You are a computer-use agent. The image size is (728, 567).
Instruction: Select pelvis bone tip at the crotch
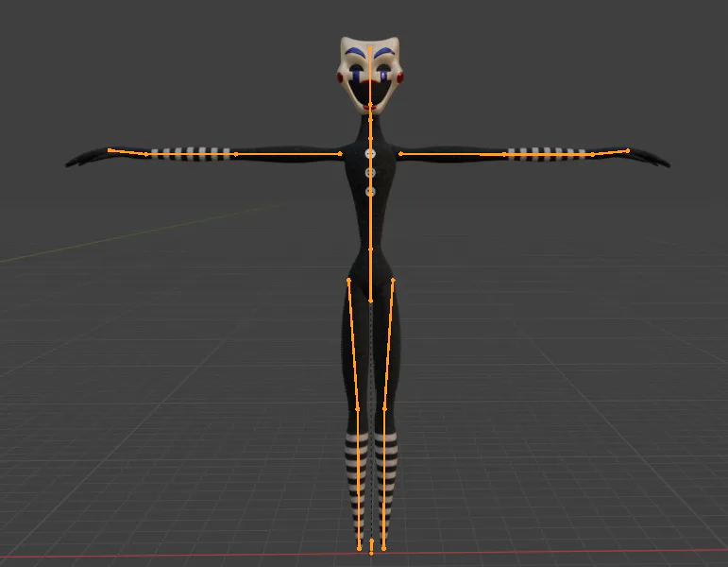[x=370, y=301]
